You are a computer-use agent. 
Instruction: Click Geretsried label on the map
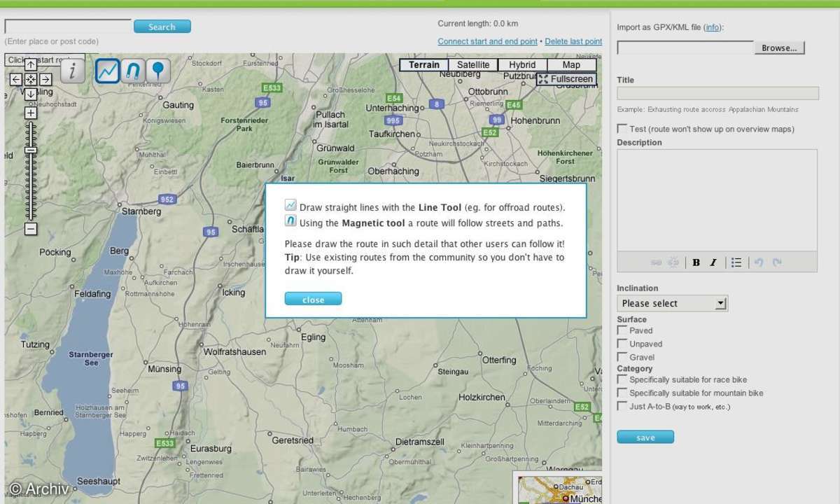point(293,441)
